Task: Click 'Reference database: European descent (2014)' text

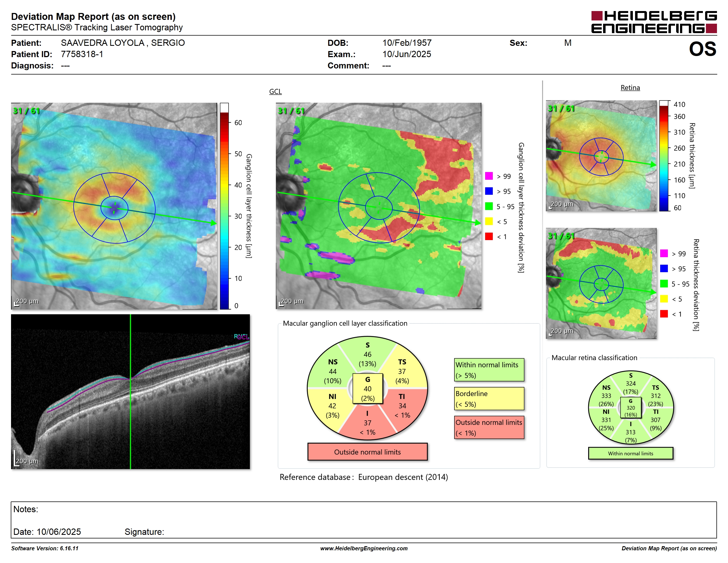Action: coord(364,477)
